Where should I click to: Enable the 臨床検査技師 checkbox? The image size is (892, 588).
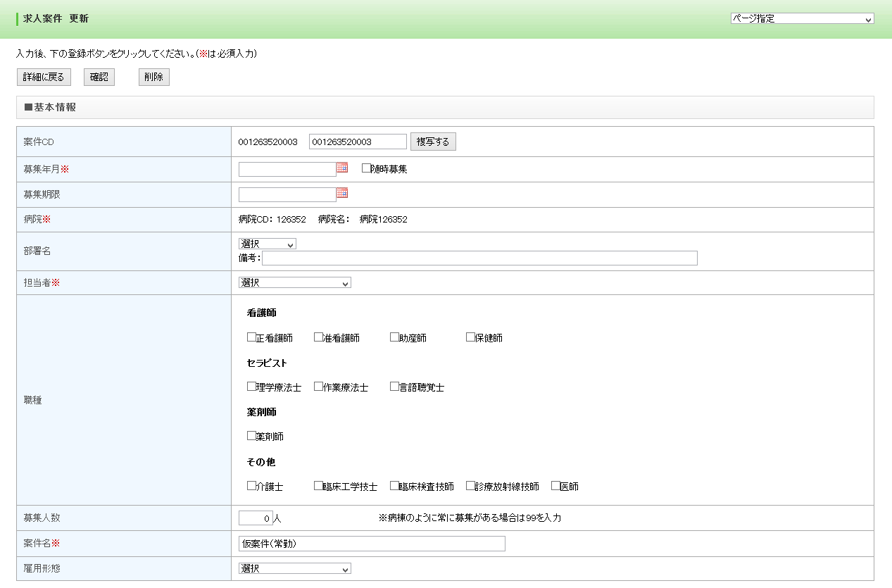point(394,486)
